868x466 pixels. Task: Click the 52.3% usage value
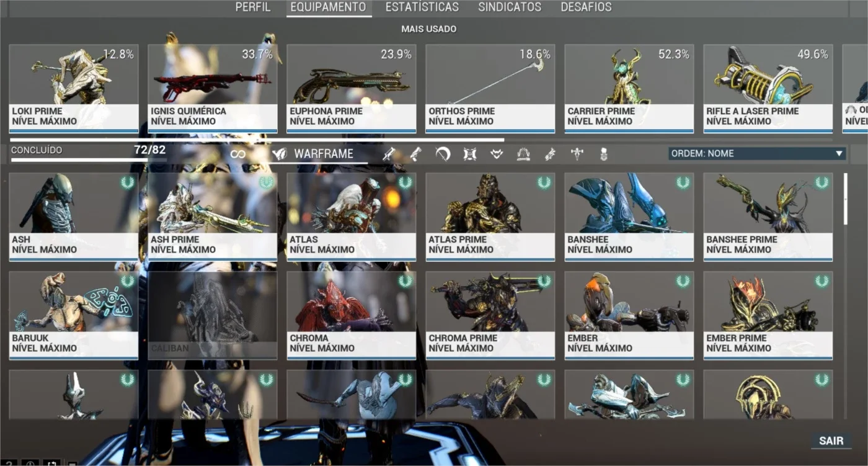pos(674,55)
